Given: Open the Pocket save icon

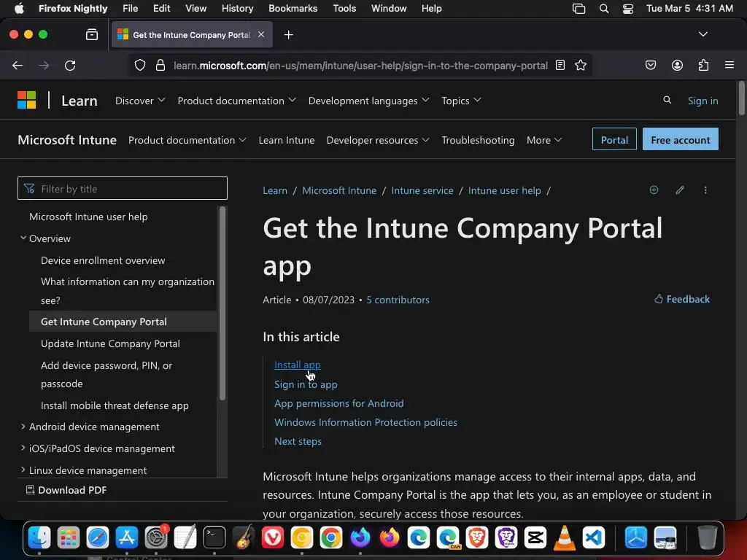Looking at the screenshot, I should [650, 65].
